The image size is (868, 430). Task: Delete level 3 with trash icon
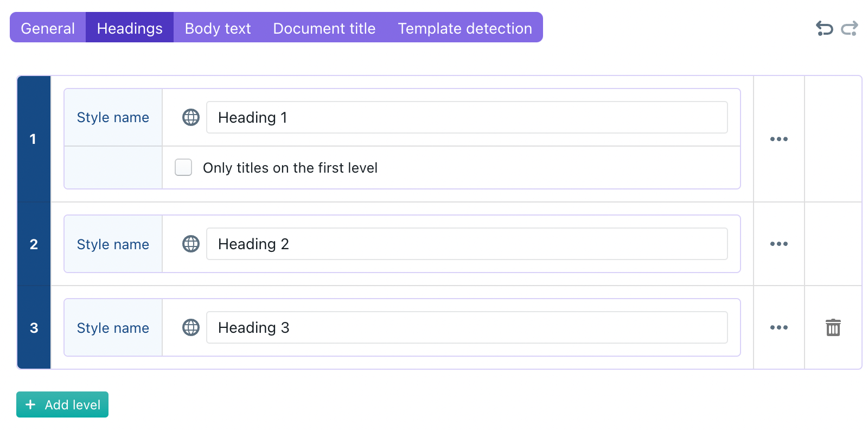click(x=833, y=327)
